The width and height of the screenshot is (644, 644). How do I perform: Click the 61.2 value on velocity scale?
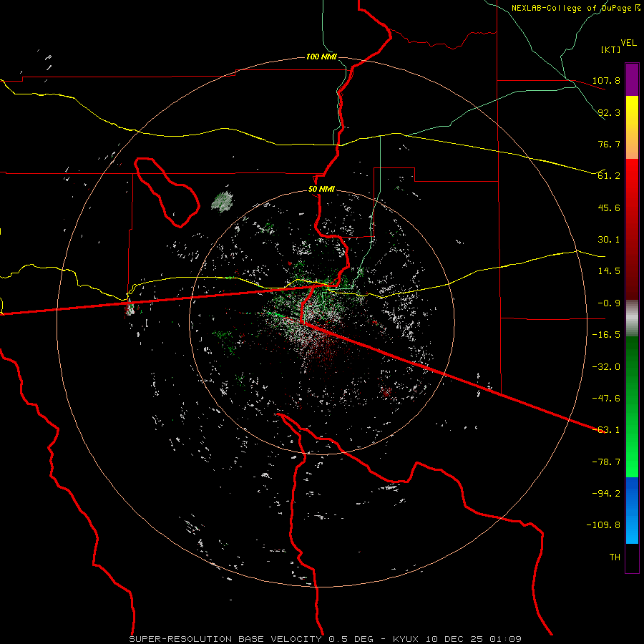(x=609, y=176)
